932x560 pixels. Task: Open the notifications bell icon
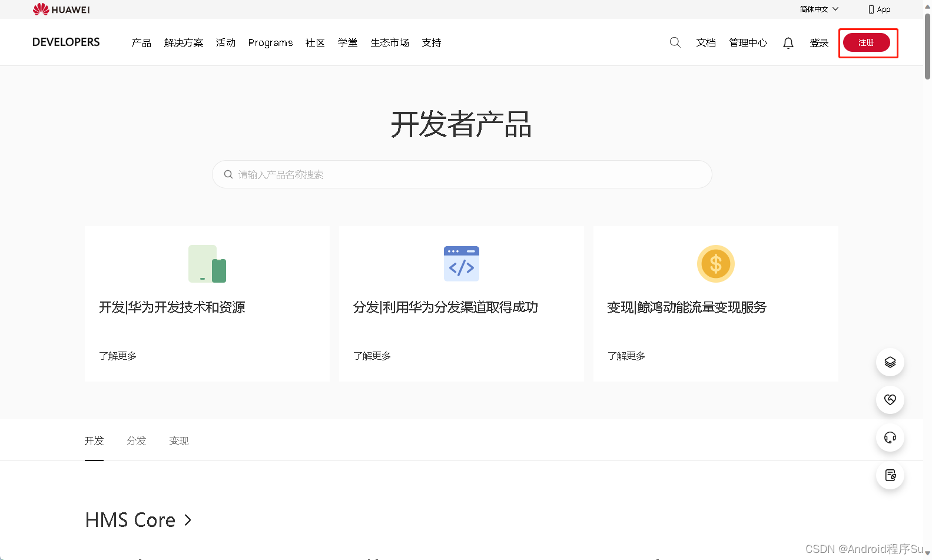pyautogui.click(x=788, y=43)
